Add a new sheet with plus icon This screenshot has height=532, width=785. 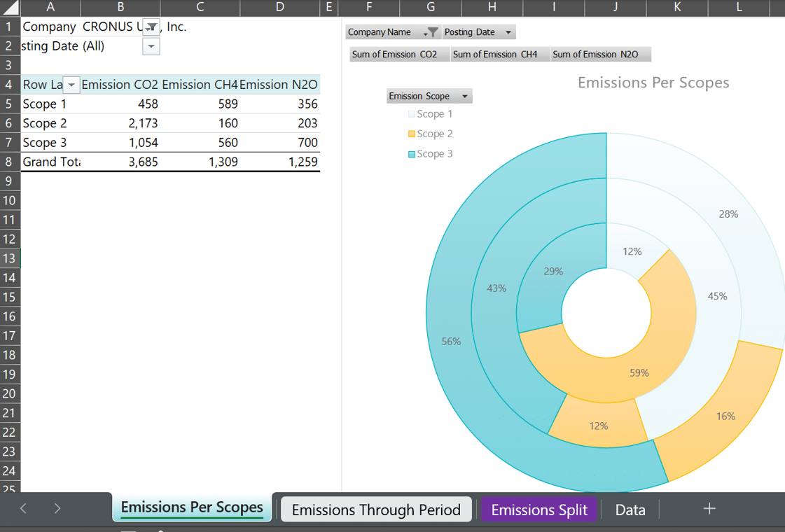click(x=709, y=509)
